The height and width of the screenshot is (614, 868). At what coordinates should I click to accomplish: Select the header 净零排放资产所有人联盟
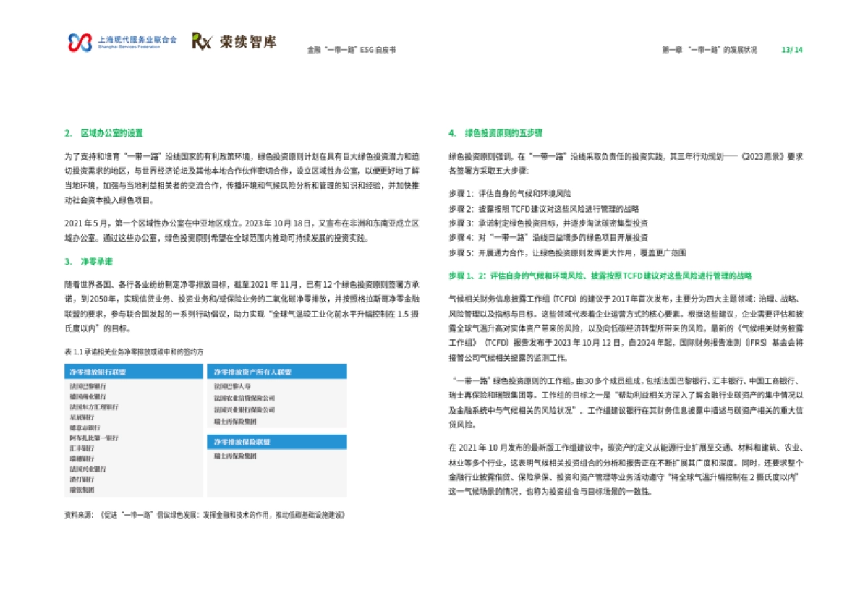pos(253,371)
